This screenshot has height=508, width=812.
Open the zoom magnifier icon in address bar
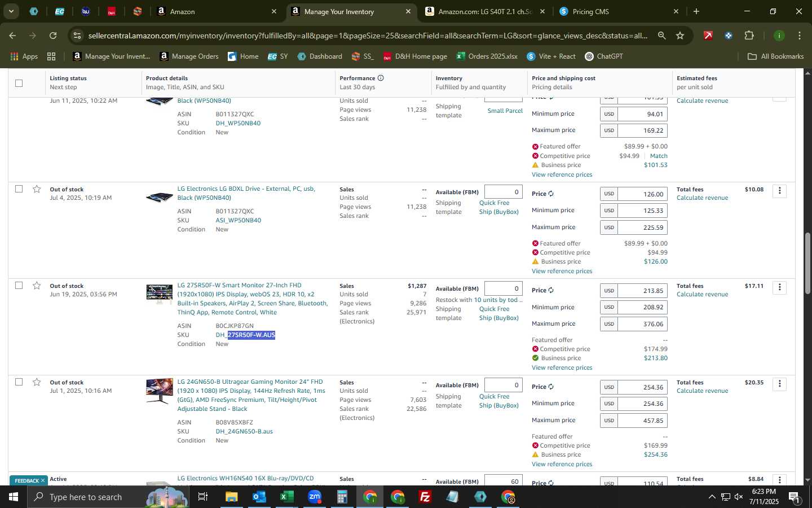coord(661,36)
